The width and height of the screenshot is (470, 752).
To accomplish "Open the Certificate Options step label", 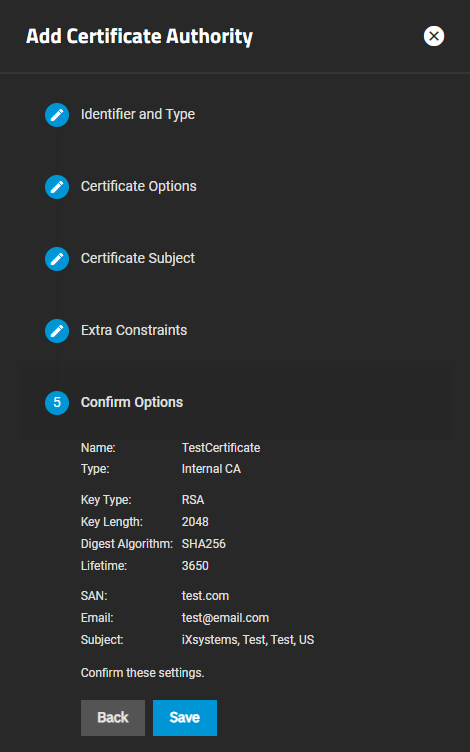I will tap(139, 186).
